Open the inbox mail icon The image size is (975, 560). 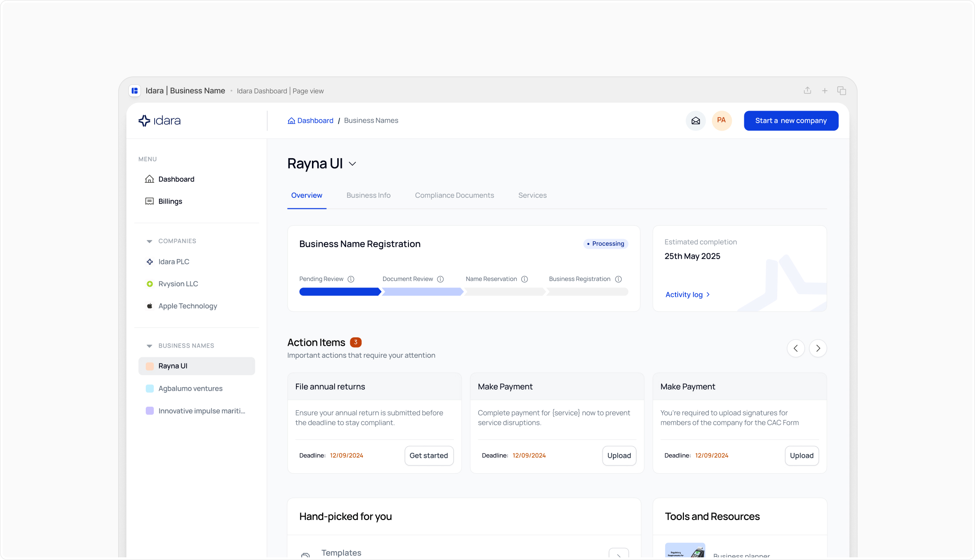[x=695, y=120]
